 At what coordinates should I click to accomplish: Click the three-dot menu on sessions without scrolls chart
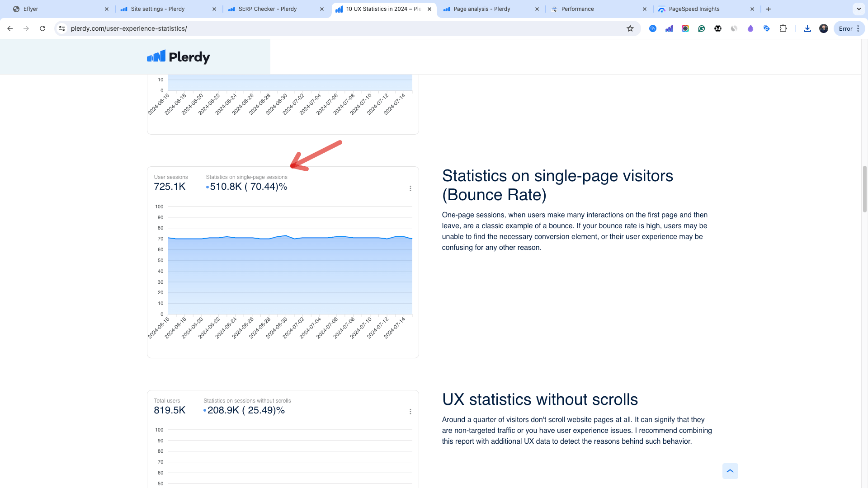[410, 412]
